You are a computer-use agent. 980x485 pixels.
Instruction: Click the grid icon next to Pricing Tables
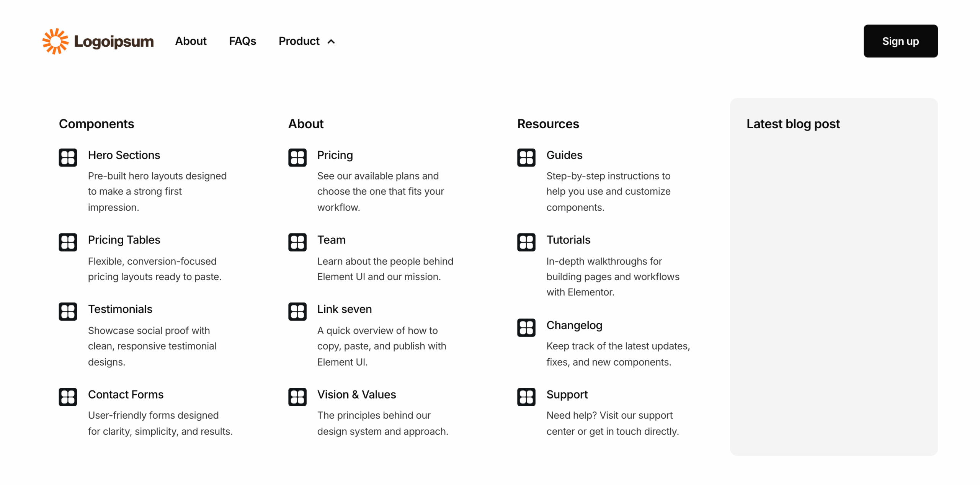[x=68, y=242]
